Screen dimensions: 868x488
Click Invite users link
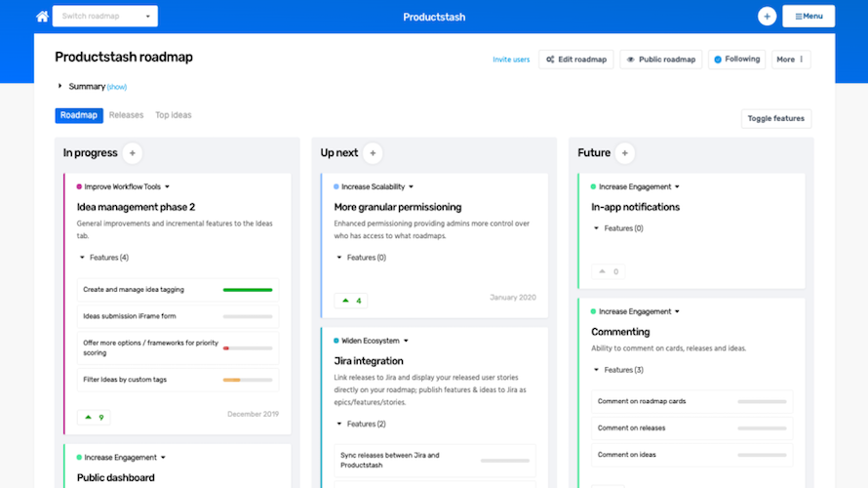point(511,60)
